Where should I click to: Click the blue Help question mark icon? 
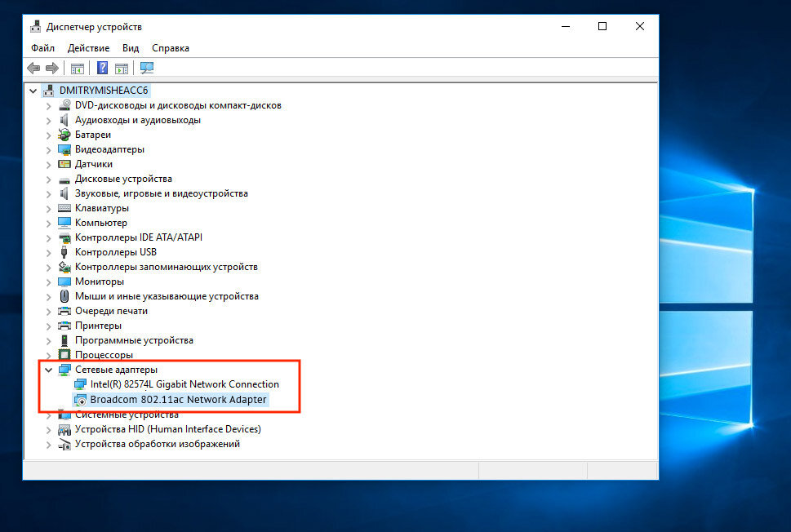102,68
